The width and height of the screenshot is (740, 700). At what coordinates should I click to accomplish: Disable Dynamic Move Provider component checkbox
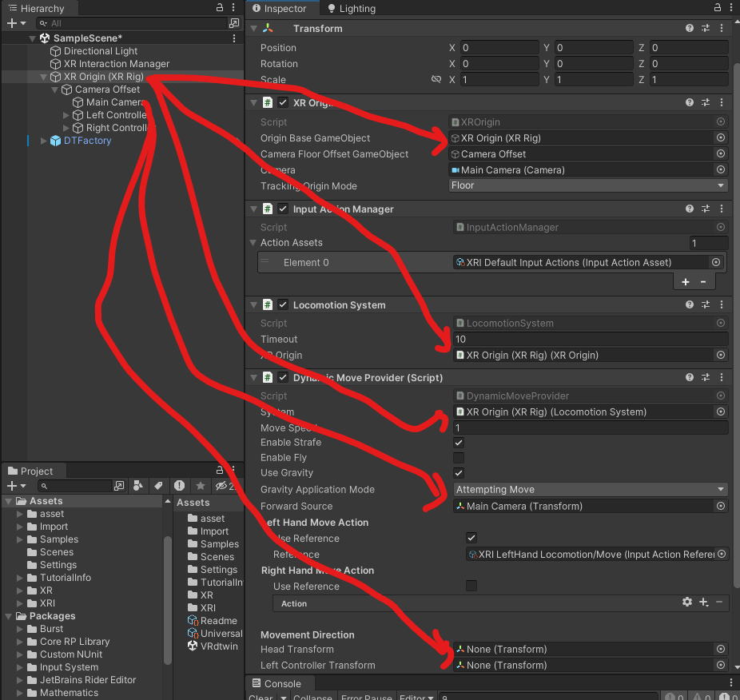click(283, 378)
